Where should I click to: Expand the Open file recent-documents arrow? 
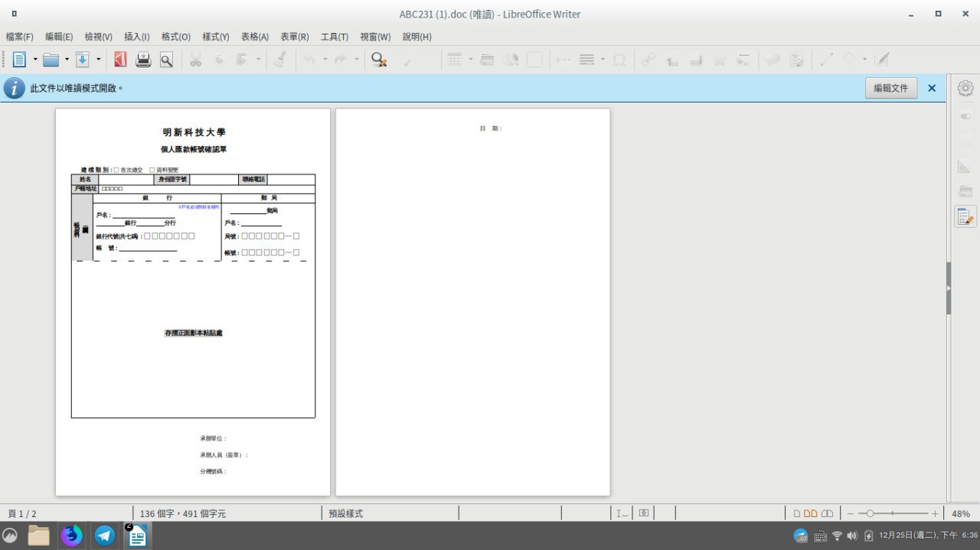[67, 60]
